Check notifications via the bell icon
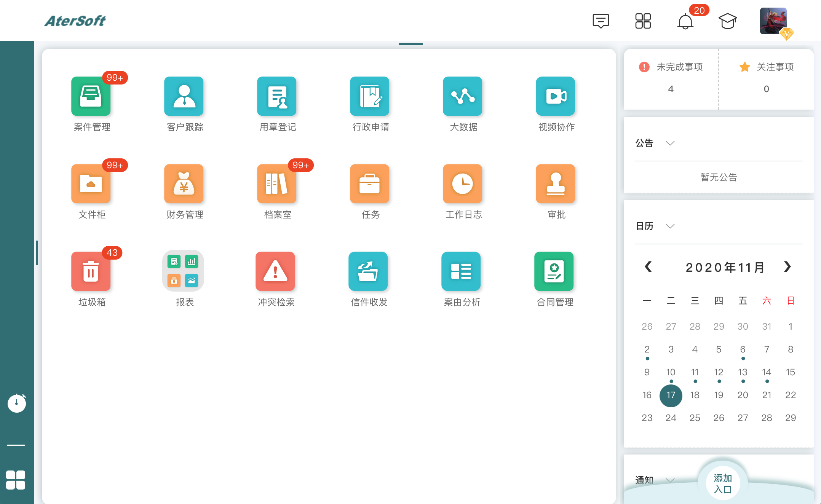 click(685, 22)
